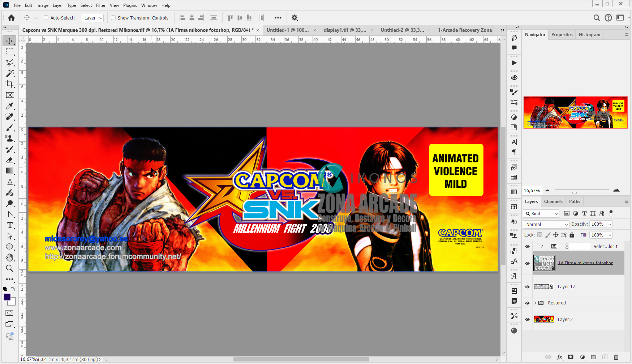Open the layer filter Kind dropdown

tap(541, 213)
